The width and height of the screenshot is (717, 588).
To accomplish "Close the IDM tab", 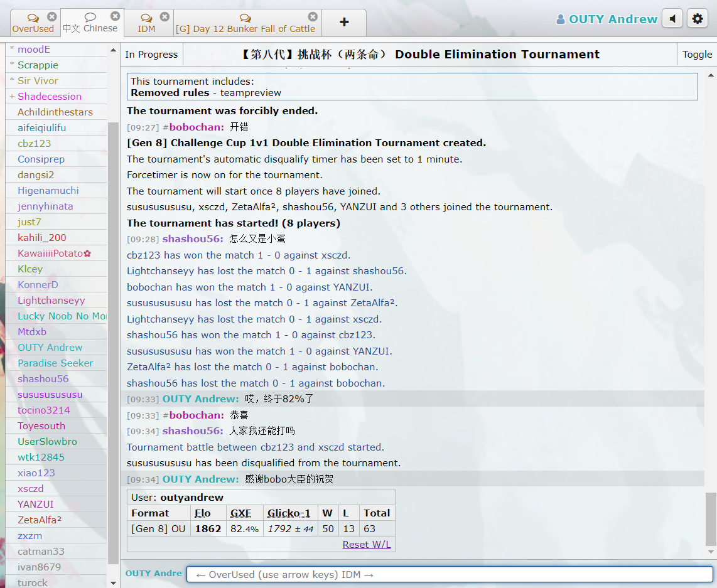I will tap(164, 17).
